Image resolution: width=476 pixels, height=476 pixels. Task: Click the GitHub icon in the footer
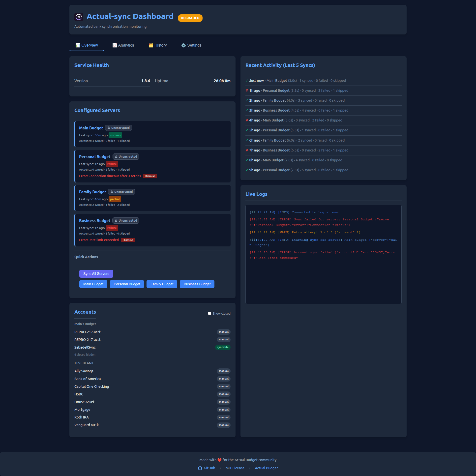(x=200, y=468)
